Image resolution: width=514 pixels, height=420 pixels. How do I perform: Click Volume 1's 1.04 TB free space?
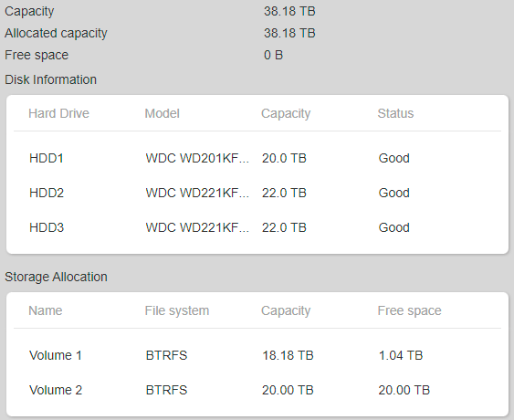[401, 355]
